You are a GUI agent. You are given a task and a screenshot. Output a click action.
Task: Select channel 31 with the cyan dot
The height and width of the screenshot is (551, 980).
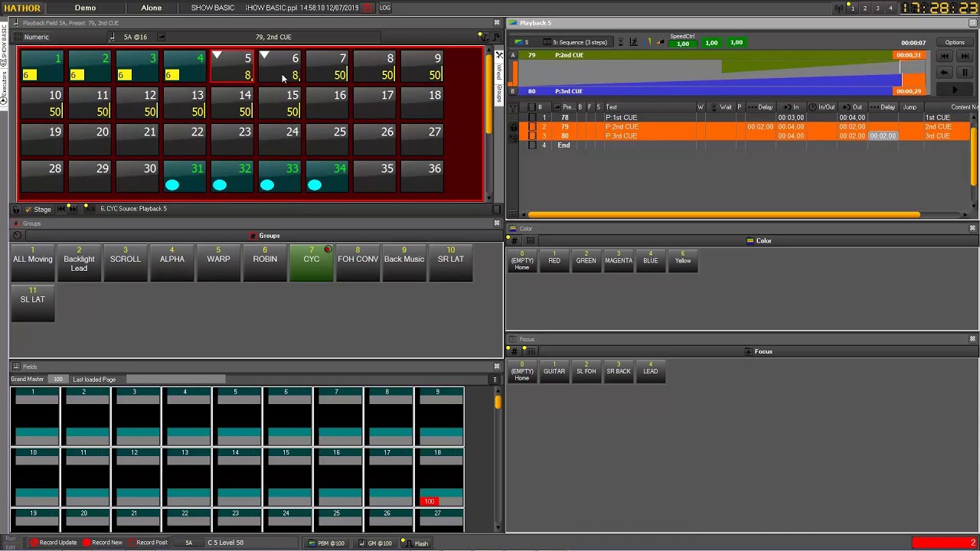point(185,177)
